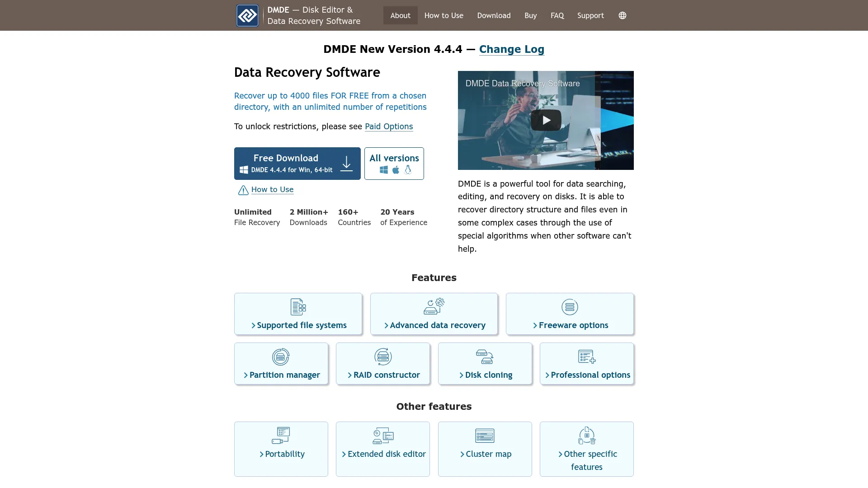This screenshot has width=868, height=488.
Task: Go to the Download menu item
Action: pyautogui.click(x=494, y=15)
